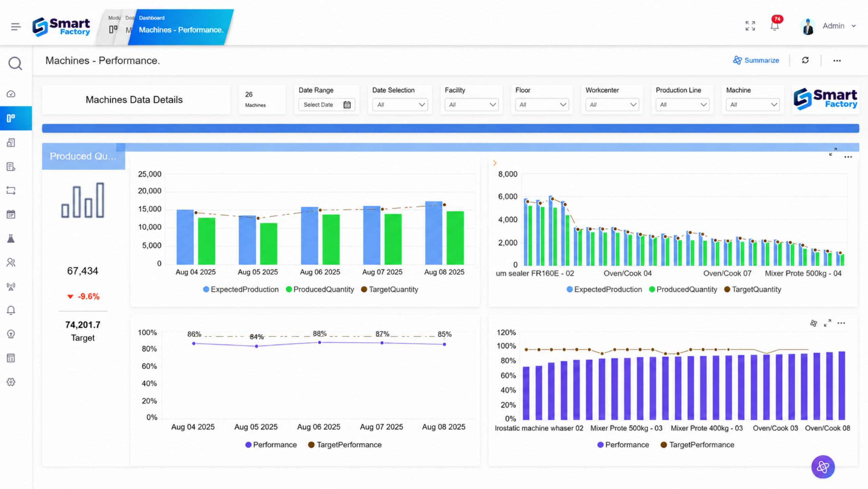Click the bar chart icon in Produced Quantity panel
This screenshot has width=868, height=489.
coord(83,200)
